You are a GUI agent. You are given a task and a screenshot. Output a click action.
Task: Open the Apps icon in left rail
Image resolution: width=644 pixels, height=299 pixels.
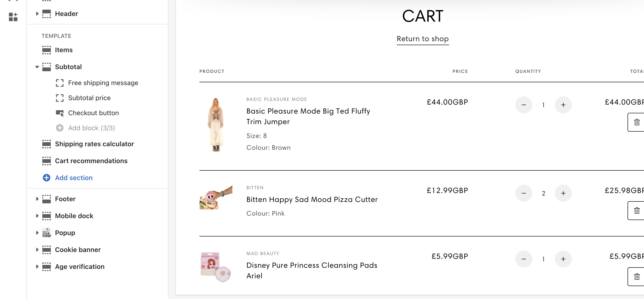[13, 17]
